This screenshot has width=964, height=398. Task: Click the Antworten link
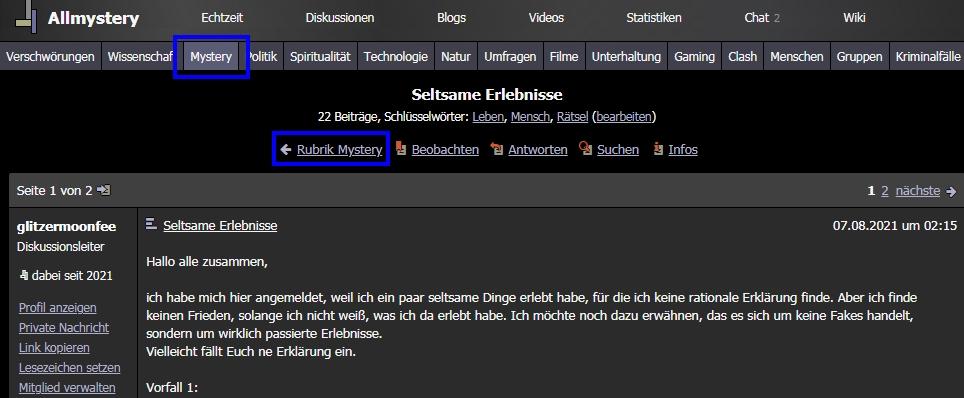[x=538, y=149]
